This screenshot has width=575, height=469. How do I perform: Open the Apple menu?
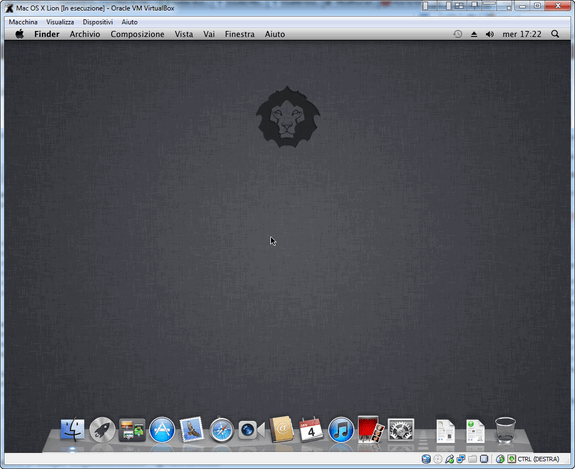tap(19, 34)
